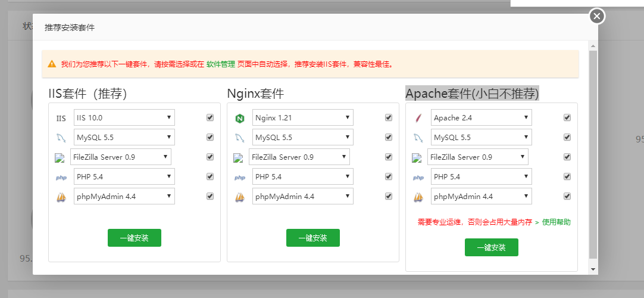Uncheck FileZilla Server checkbox in IIS suite

click(210, 157)
